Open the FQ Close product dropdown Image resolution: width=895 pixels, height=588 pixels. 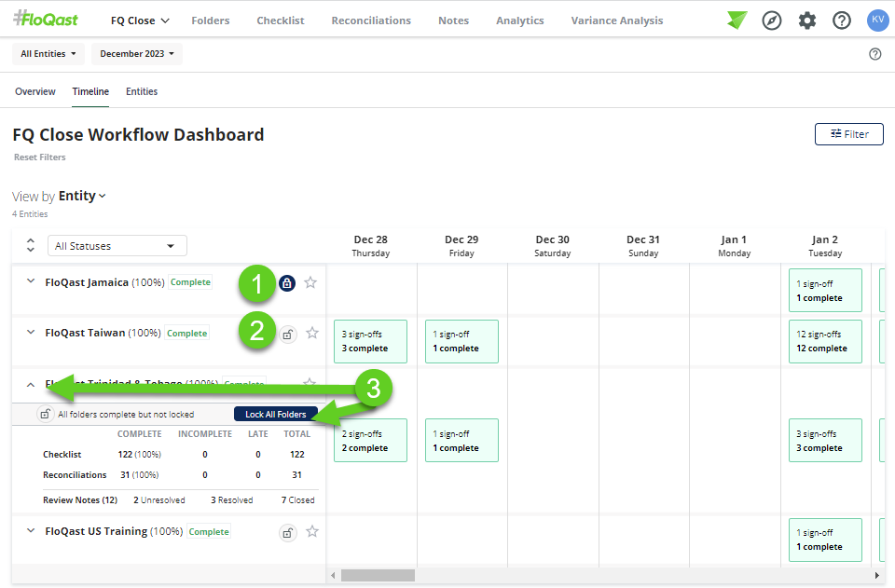click(x=140, y=21)
